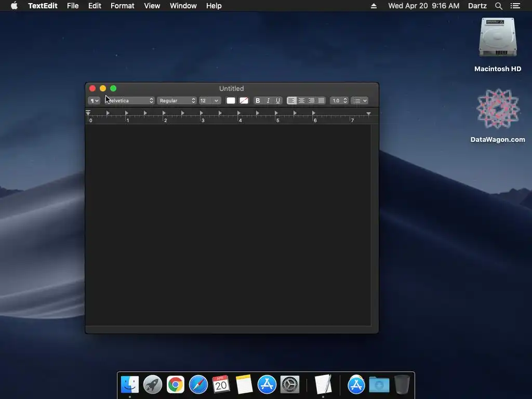This screenshot has width=532, height=399.
Task: Open Notification Center
Action: [515, 6]
